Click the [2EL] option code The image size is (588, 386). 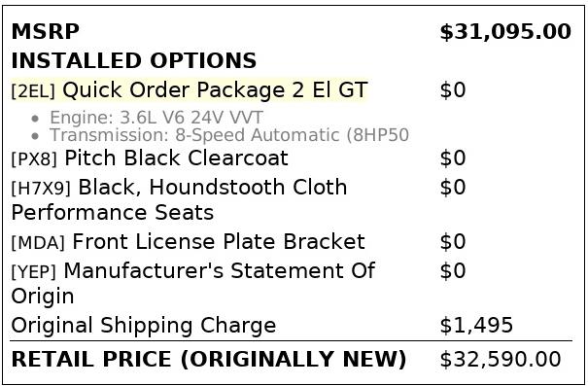(x=33, y=91)
